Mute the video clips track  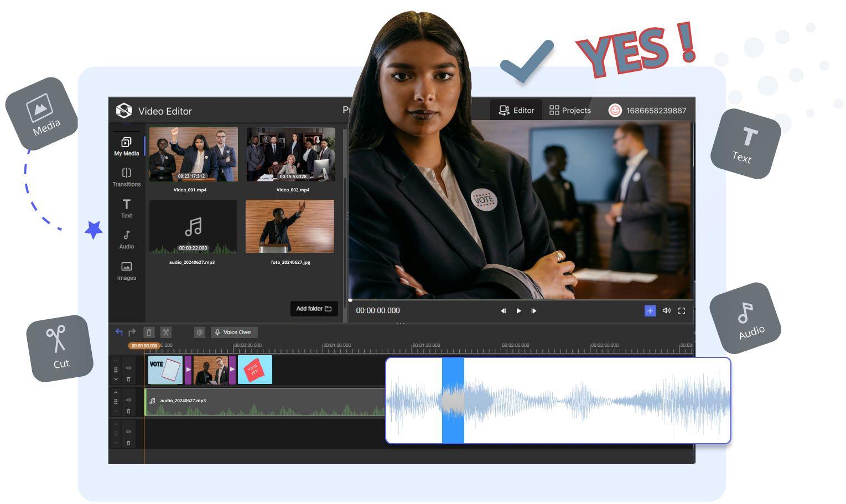128,368
